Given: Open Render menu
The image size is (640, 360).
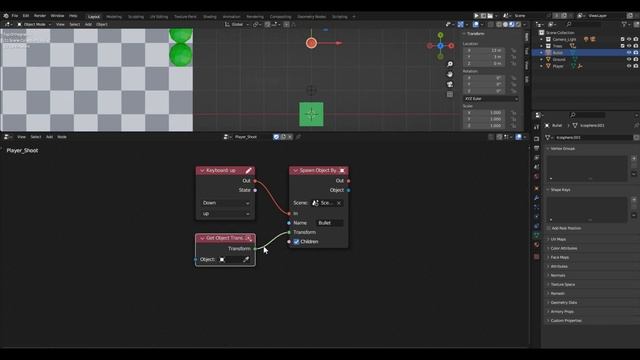Looking at the screenshot, I should 40,16.
